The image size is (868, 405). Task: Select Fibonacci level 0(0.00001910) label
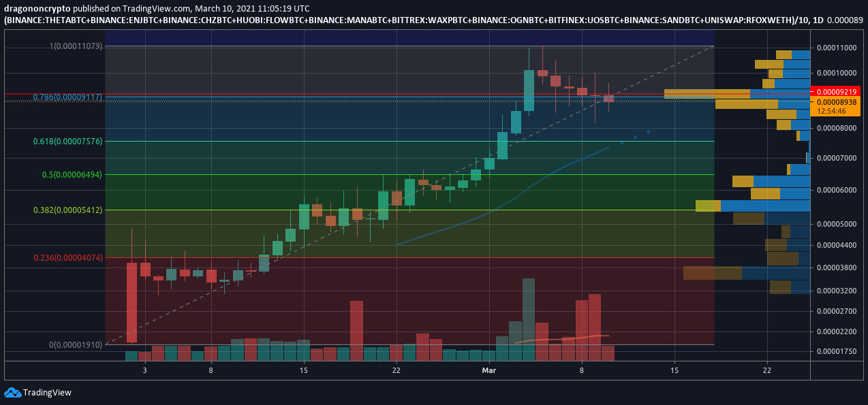[75, 345]
